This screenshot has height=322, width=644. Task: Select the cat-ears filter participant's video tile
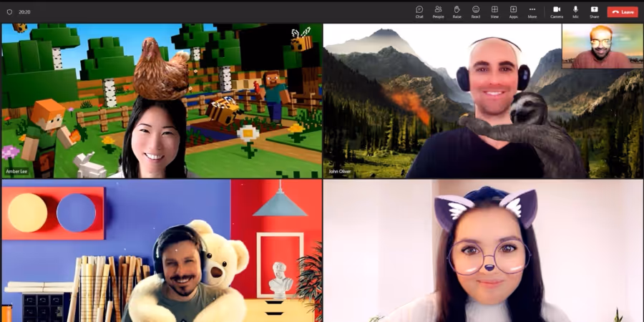(483, 250)
